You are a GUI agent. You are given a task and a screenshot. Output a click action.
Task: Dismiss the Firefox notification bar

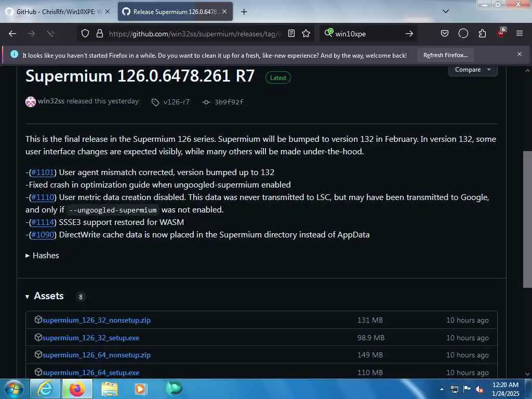[x=520, y=54]
